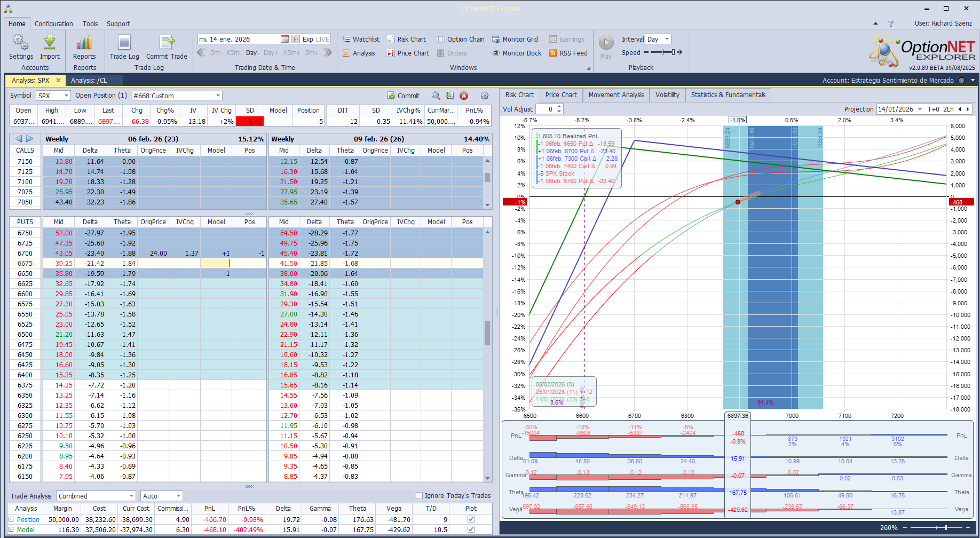Click the red cancel X icon
Viewport: 980px width, 538px height.
(464, 96)
